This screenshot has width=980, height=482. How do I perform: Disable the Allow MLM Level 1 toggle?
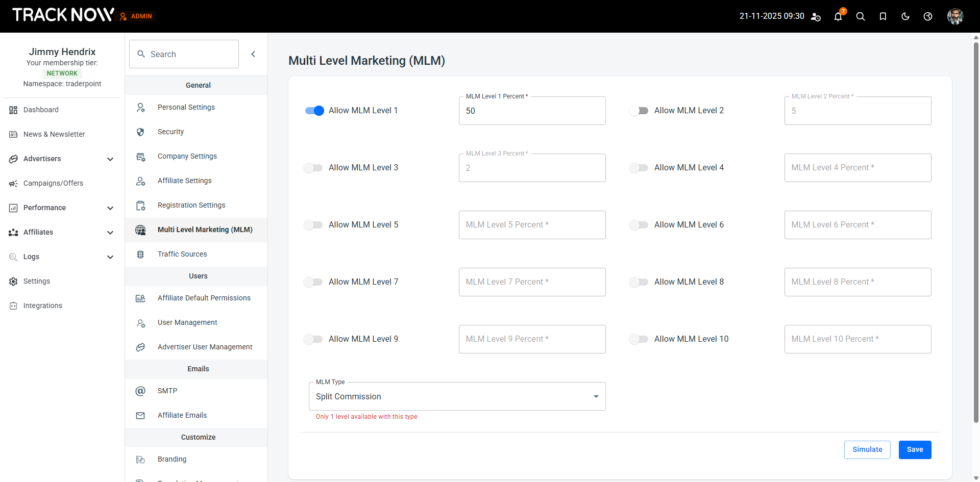coord(314,111)
